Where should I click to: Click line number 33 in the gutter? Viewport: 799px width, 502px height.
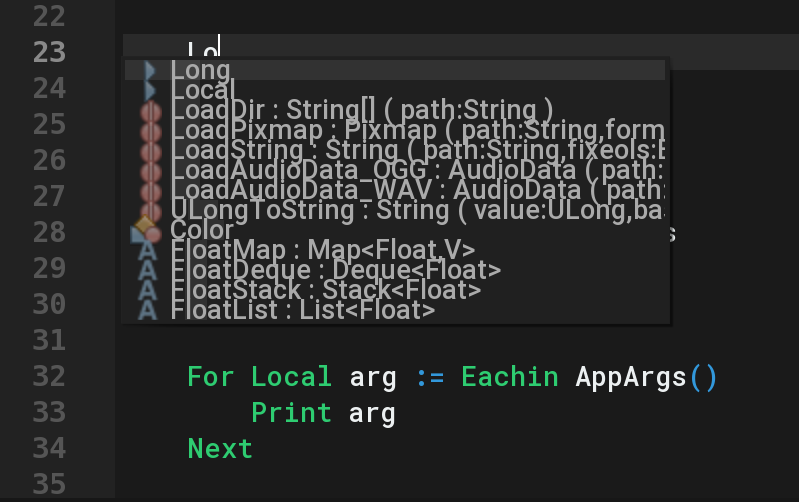(49, 412)
